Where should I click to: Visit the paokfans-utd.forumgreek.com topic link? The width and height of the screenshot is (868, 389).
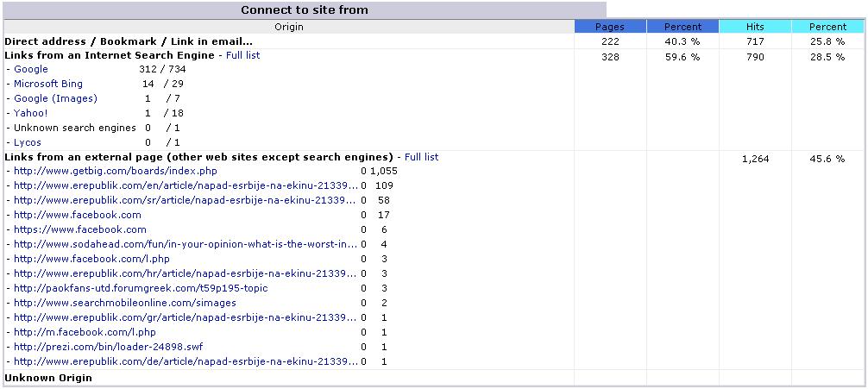tap(142, 288)
